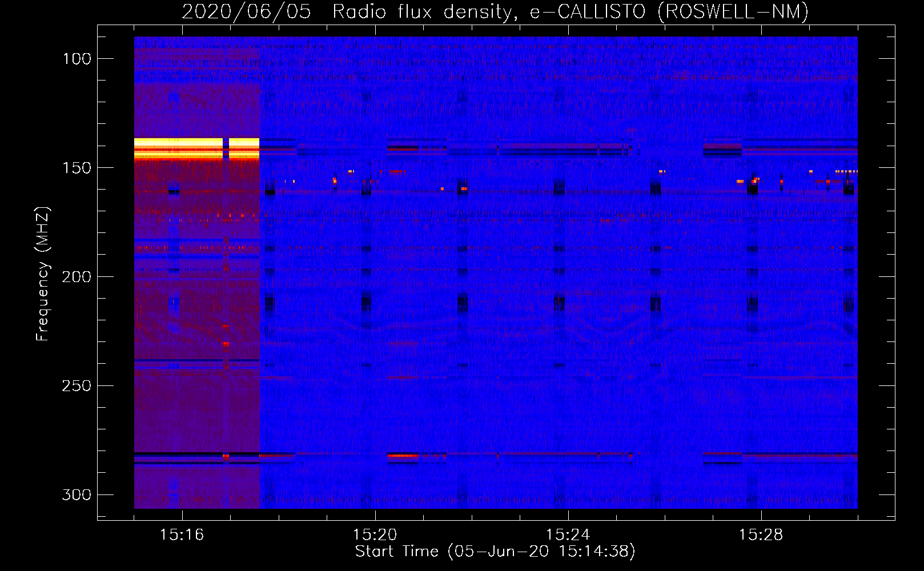Click the 15:24 time tick label
The image size is (924, 571).
tap(568, 535)
